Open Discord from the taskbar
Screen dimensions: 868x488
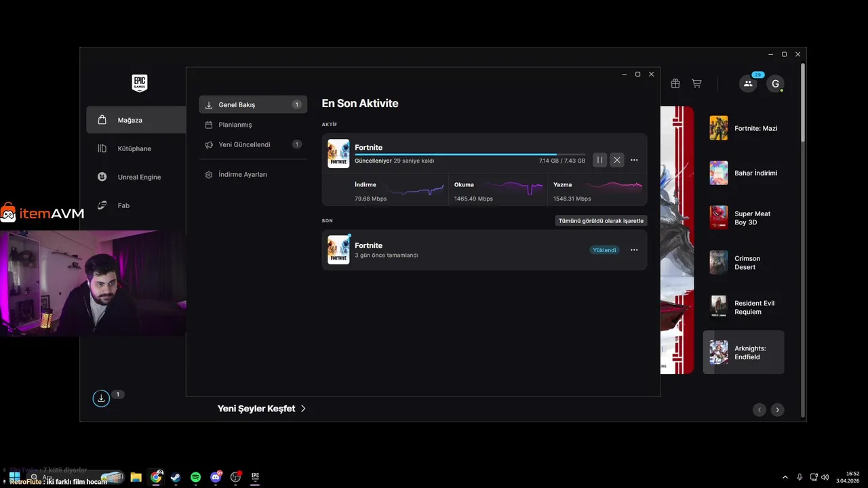[216, 477]
